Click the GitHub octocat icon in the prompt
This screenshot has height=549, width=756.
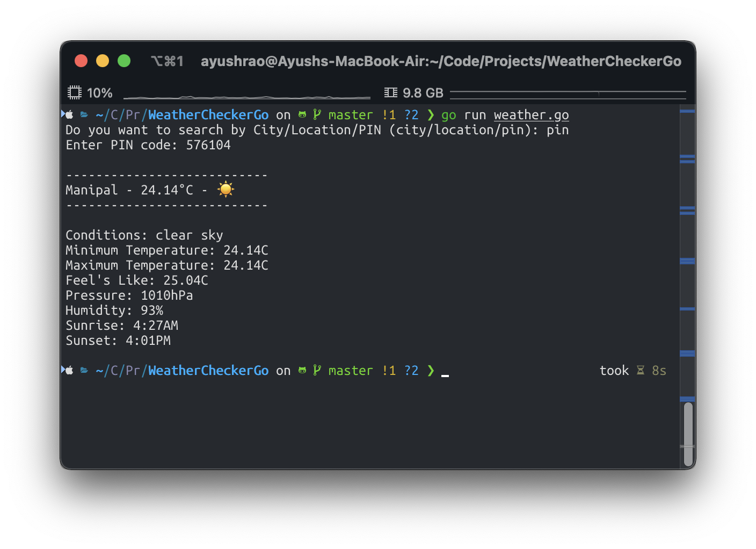click(x=302, y=114)
